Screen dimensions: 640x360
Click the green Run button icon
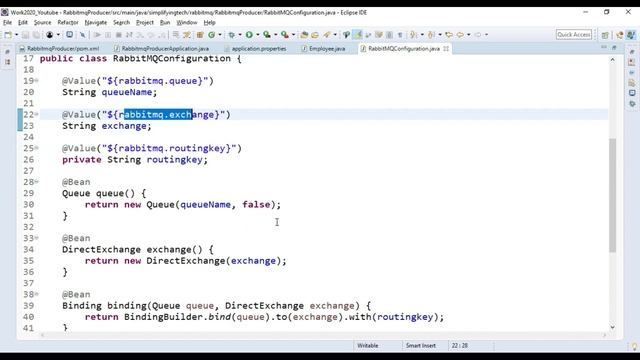(x=249, y=35)
